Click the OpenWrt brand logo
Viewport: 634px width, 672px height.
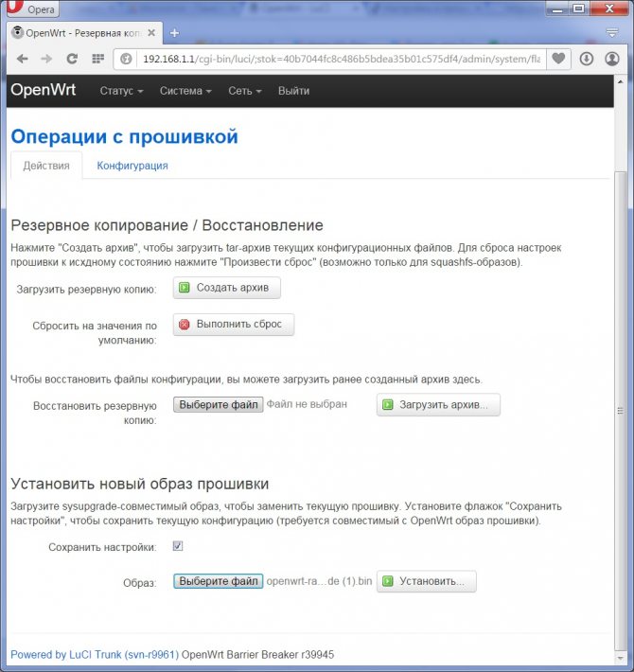[x=44, y=90]
